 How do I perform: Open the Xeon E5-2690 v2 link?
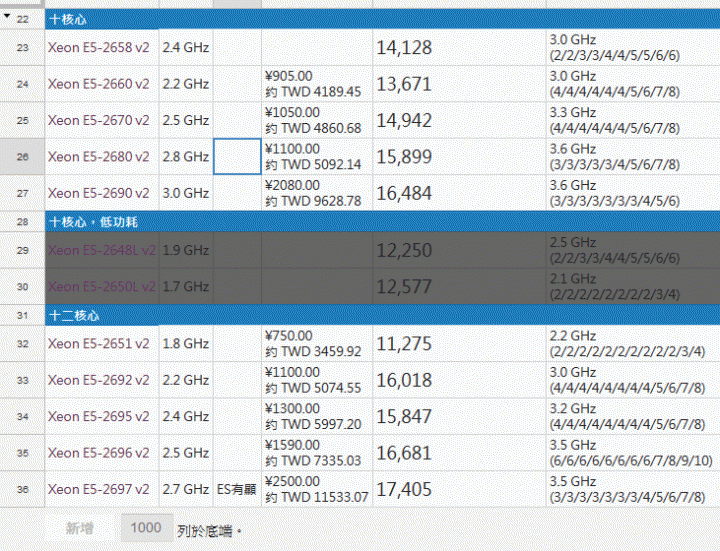pyautogui.click(x=99, y=193)
